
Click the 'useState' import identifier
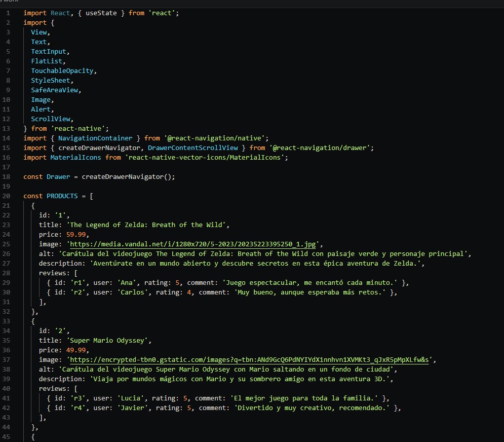(101, 13)
